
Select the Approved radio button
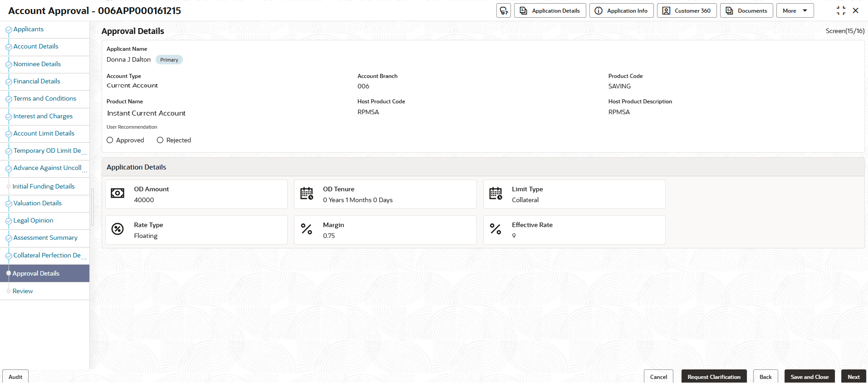tap(110, 140)
